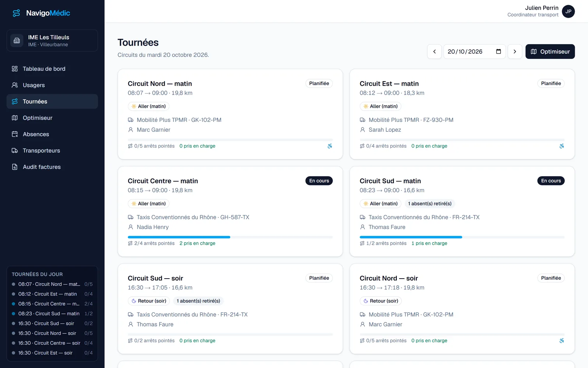This screenshot has height=368, width=588.
Task: Select 08:23 · Circuit Sud — matin in Tournées du jour
Action: [x=52, y=314]
